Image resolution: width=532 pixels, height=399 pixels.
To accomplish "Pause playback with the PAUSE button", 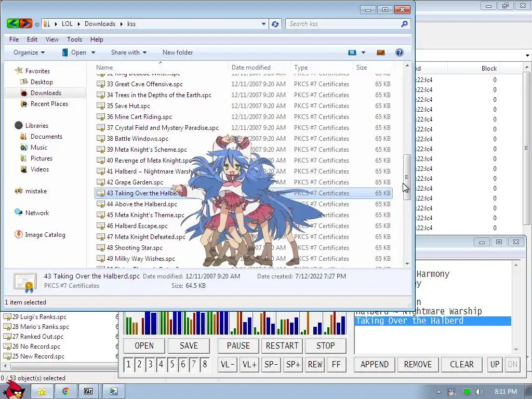I will (x=238, y=345).
